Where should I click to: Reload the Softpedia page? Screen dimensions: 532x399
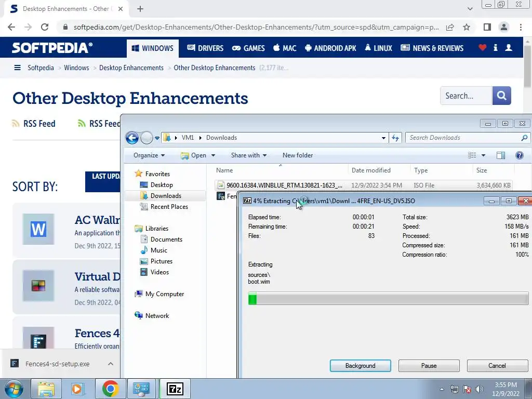[x=45, y=27]
